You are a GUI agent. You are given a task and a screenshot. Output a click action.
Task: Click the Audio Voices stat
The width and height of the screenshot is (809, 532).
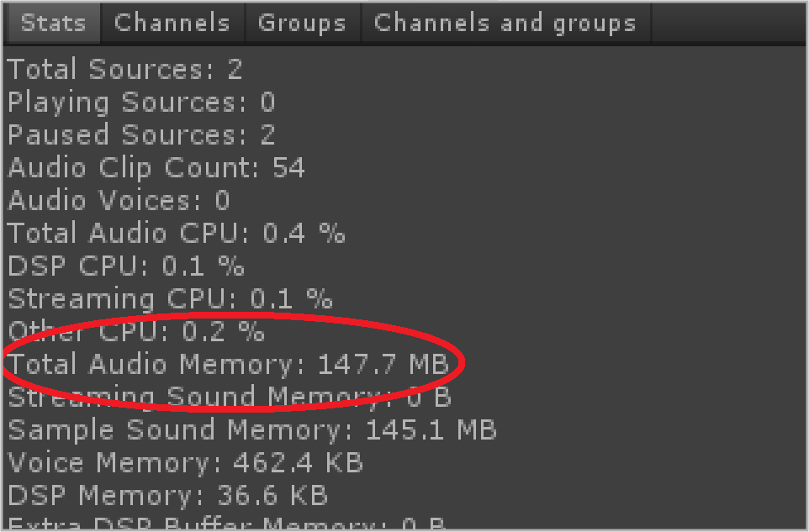coord(119,200)
